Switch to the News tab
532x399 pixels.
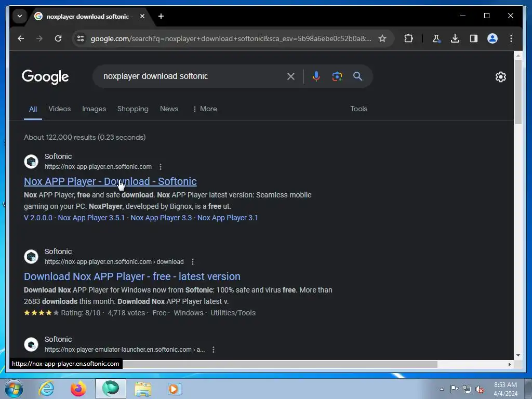[169, 109]
